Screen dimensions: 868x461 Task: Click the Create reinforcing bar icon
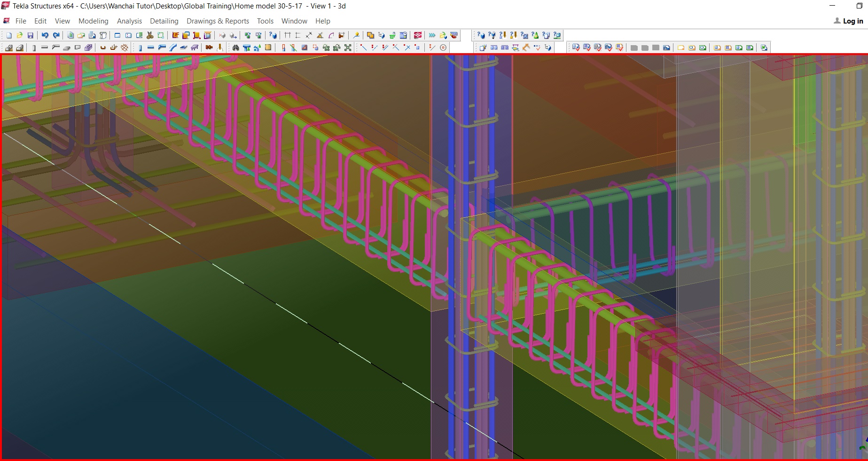103,48
